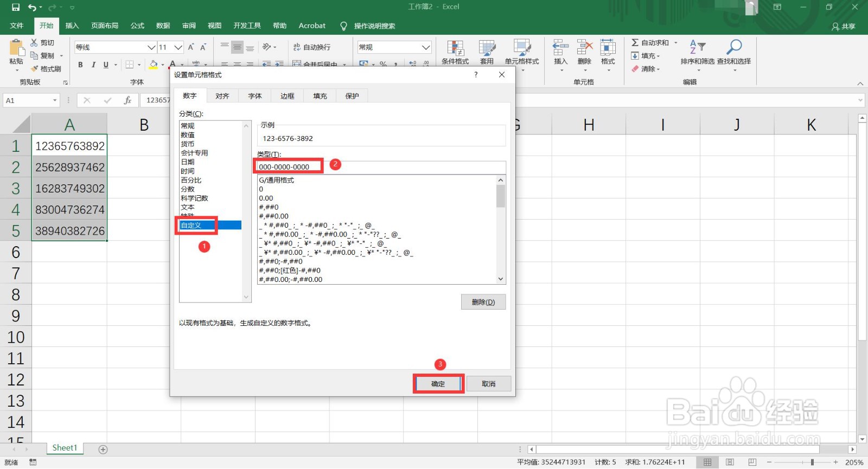868x469 pixels.
Task: Select the Sheet1 tab
Action: pos(65,448)
